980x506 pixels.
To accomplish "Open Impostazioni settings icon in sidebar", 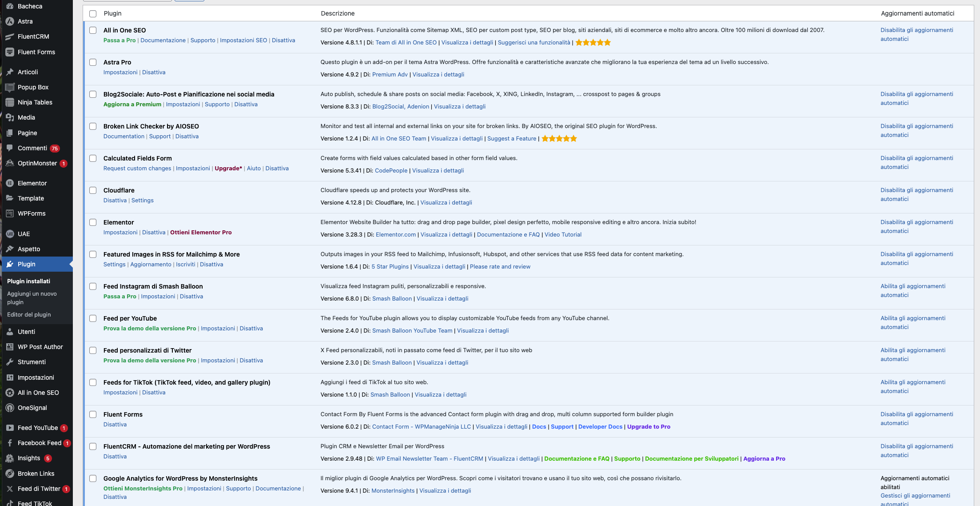I will coord(10,377).
